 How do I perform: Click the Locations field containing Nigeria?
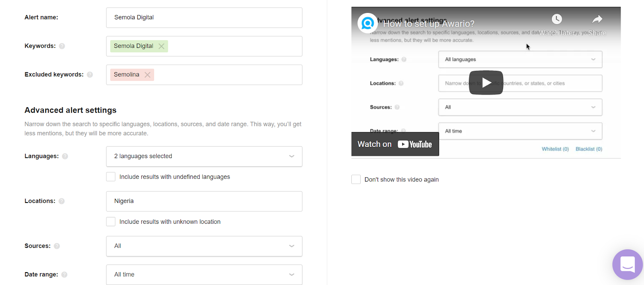204,201
